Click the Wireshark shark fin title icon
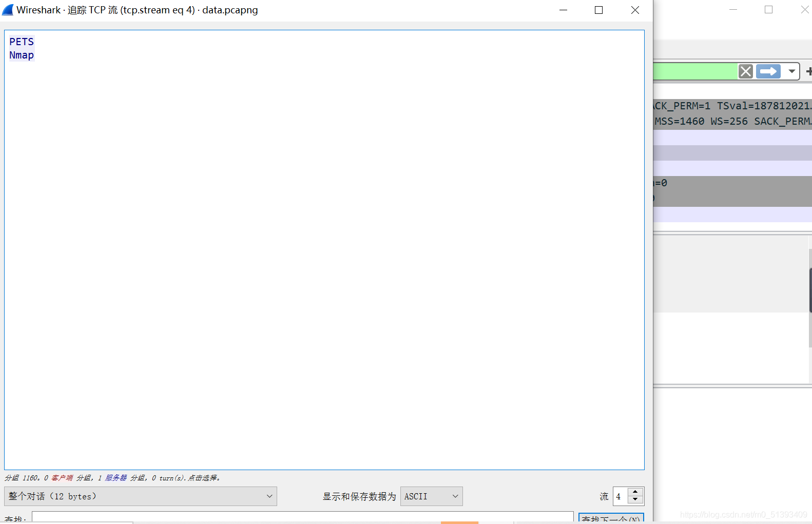Image resolution: width=812 pixels, height=524 pixels. [x=8, y=10]
